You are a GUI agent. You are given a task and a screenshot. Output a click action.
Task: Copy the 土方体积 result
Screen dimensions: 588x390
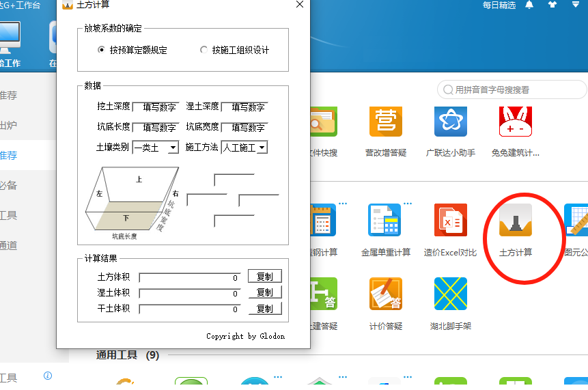265,277
